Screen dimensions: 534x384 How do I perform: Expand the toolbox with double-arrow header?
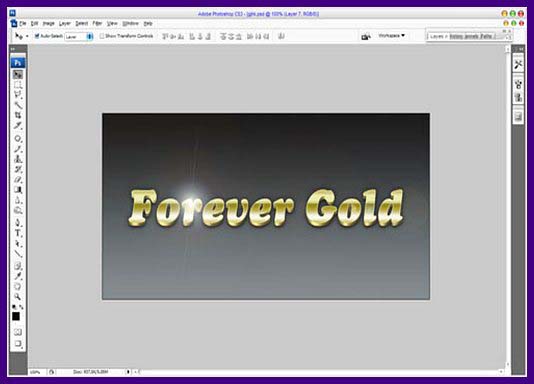[13, 49]
